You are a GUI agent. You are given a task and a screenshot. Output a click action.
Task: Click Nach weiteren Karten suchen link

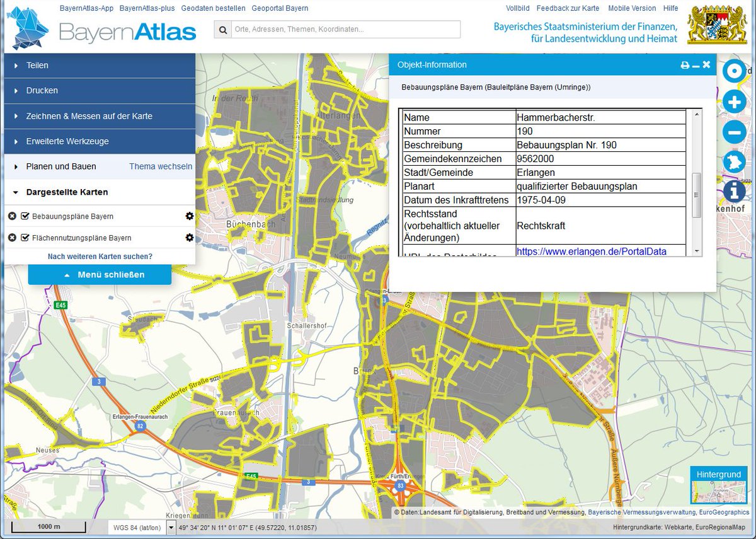coord(100,257)
